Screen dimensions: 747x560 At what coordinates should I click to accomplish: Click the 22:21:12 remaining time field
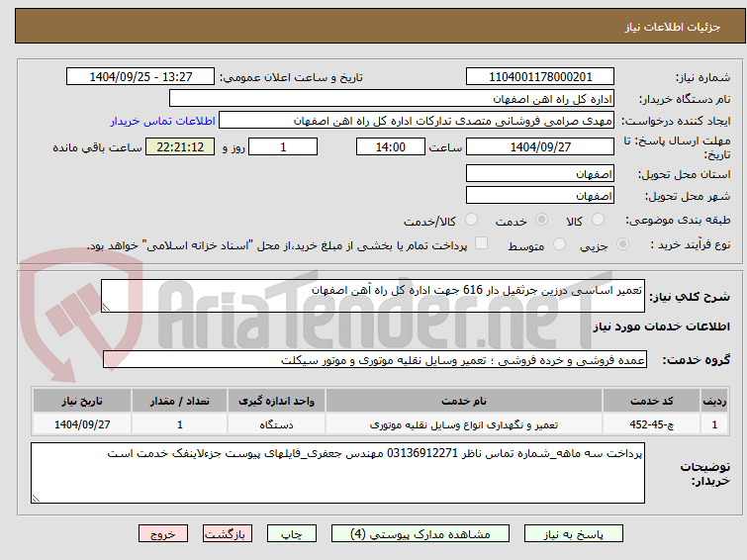[180, 146]
